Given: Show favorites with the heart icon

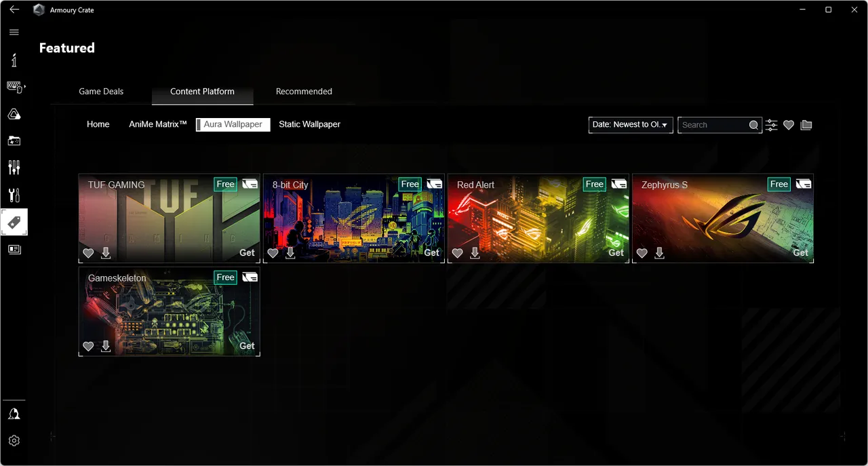Looking at the screenshot, I should pos(789,125).
